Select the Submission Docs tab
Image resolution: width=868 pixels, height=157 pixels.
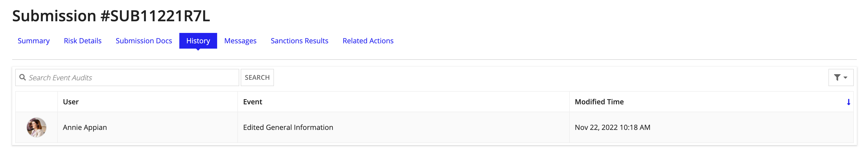[144, 41]
